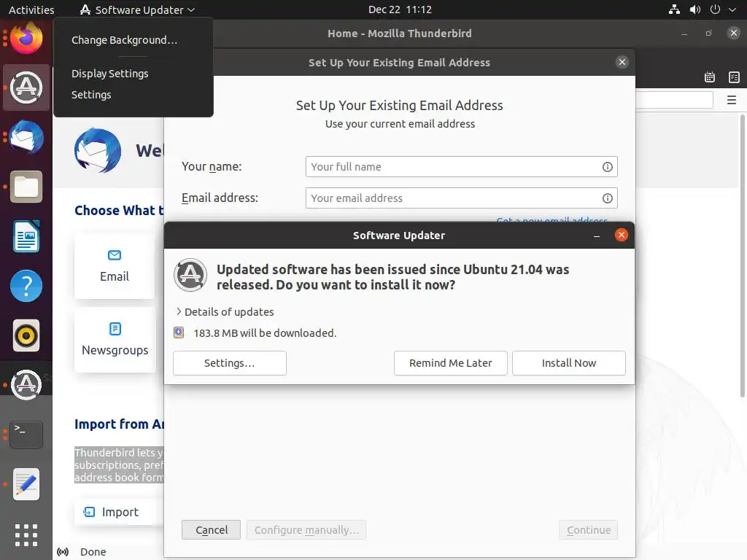The width and height of the screenshot is (747, 560).
Task: Click the volume icon in top bar
Action: (695, 9)
